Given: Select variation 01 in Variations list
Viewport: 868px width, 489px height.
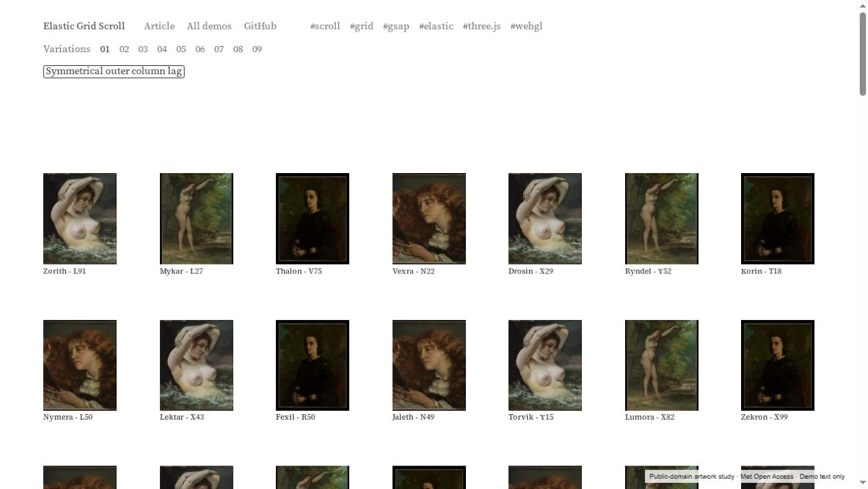Looking at the screenshot, I should (x=105, y=49).
